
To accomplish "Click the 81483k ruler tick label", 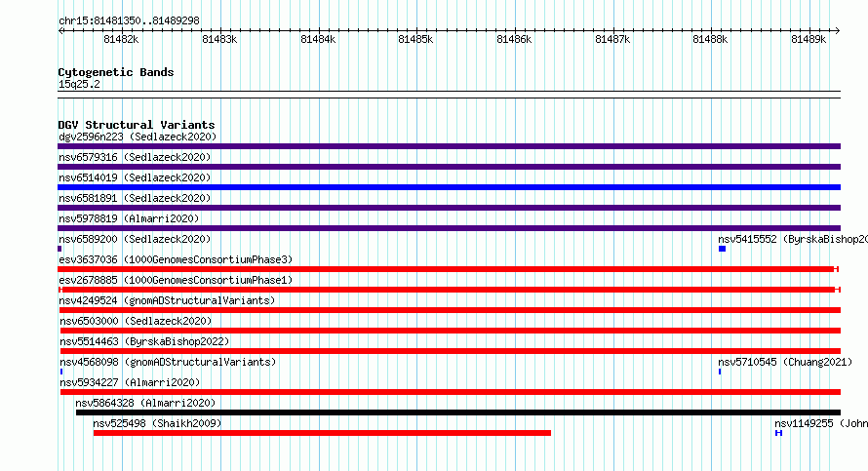I will pyautogui.click(x=219, y=39).
